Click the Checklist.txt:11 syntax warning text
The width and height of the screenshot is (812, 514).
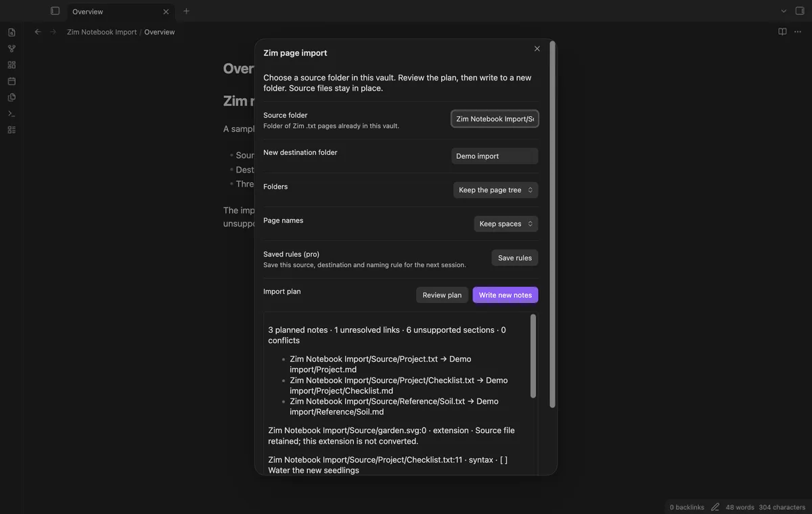tap(388, 465)
